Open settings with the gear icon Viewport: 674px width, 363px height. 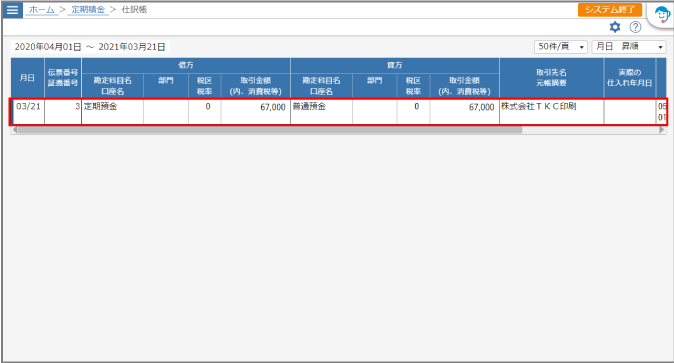click(x=615, y=27)
